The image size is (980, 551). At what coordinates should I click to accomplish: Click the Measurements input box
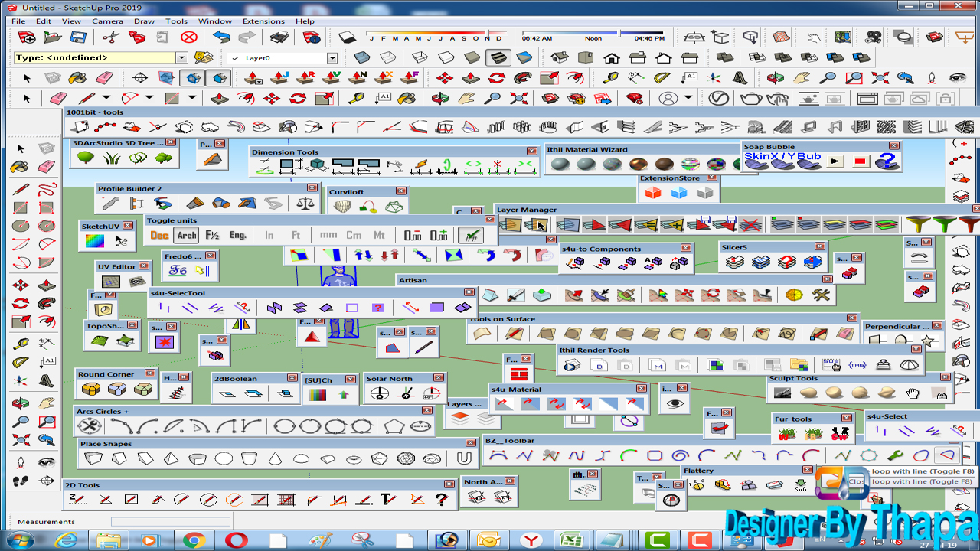(x=170, y=522)
